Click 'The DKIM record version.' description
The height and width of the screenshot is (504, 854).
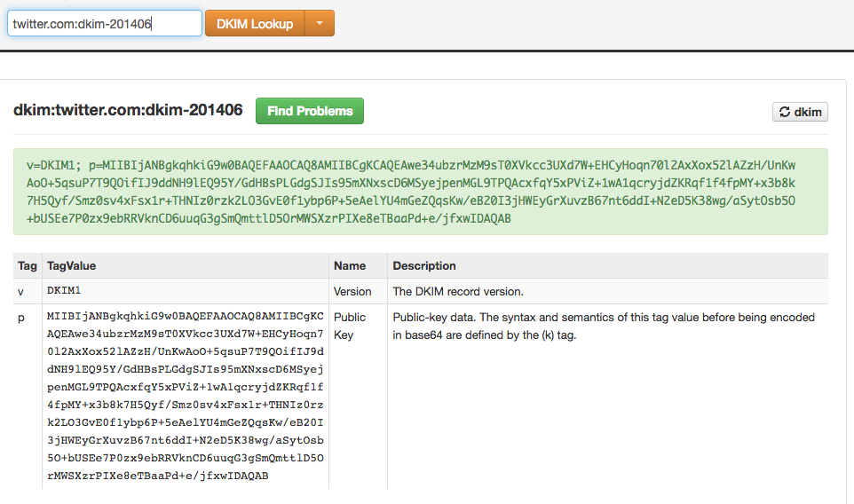(x=458, y=292)
